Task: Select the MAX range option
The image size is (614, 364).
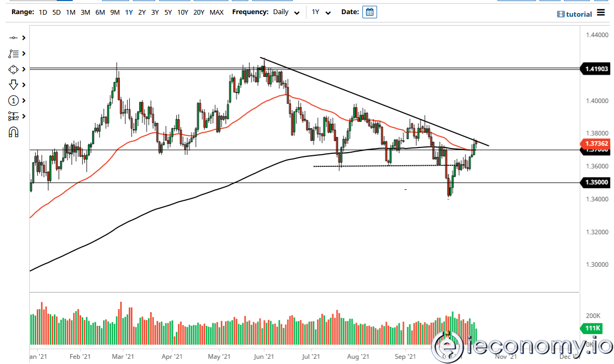Action: click(x=217, y=12)
